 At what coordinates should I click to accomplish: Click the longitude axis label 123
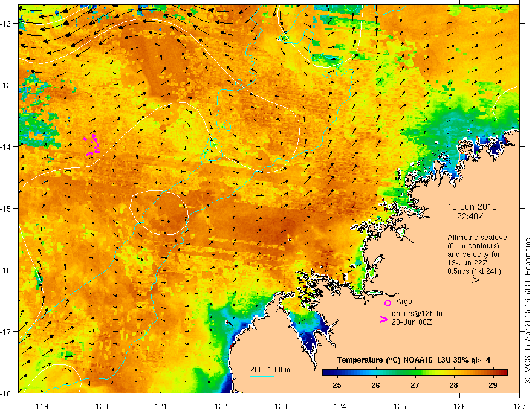click(281, 406)
